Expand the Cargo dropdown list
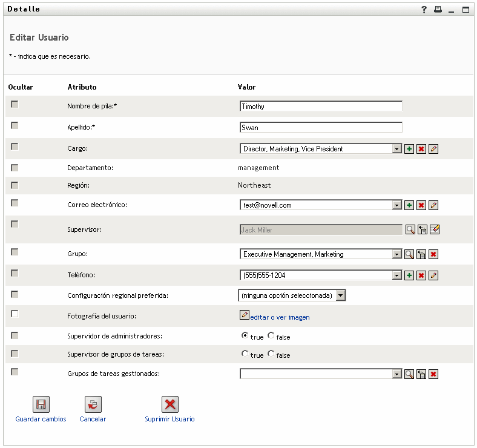 [397, 149]
